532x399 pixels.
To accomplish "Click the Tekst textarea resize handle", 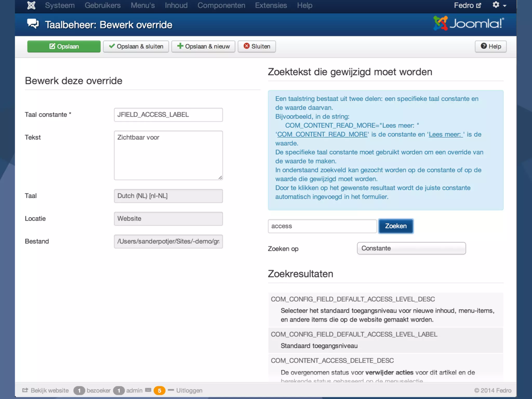I will (x=220, y=177).
